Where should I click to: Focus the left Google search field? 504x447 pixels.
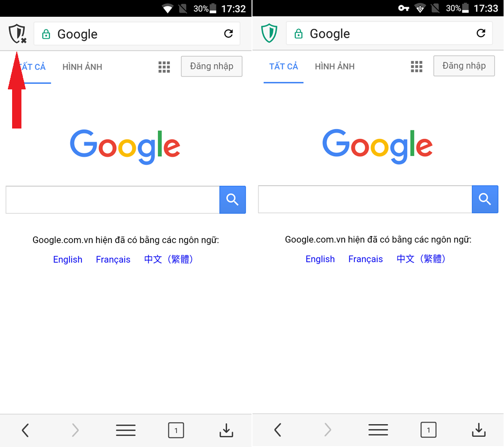[113, 200]
